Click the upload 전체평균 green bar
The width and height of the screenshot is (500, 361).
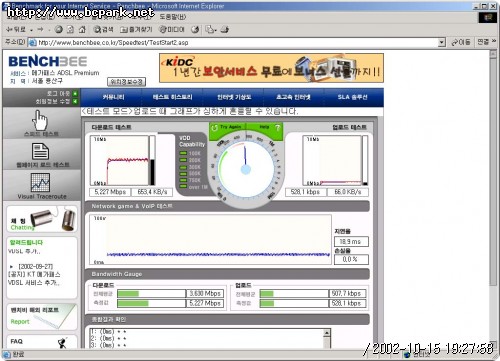pyautogui.click(x=267, y=294)
